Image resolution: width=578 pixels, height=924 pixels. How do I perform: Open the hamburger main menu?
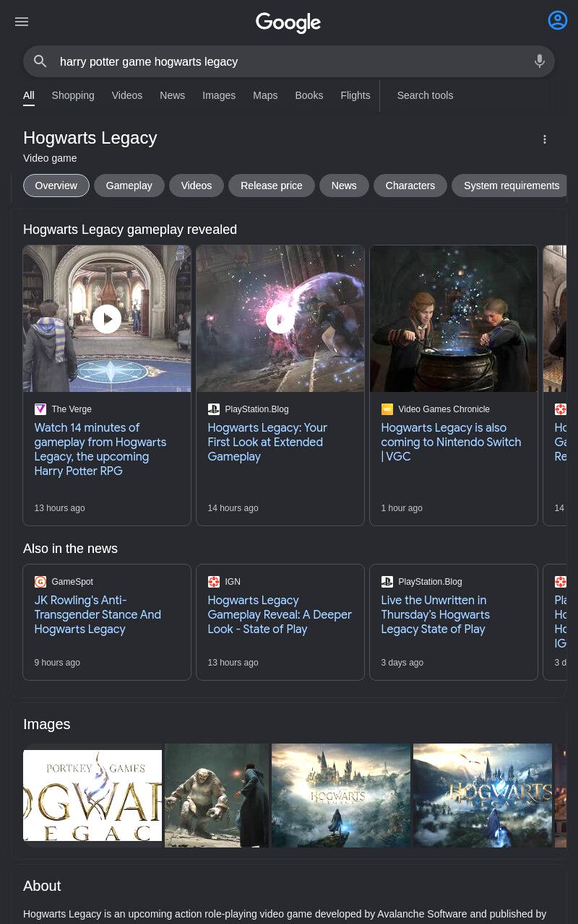pyautogui.click(x=22, y=22)
